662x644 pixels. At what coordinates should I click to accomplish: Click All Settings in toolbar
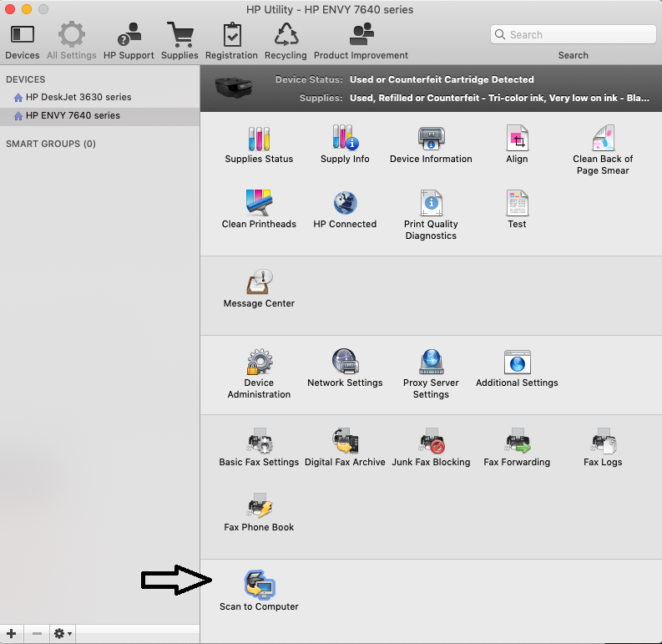(x=71, y=42)
